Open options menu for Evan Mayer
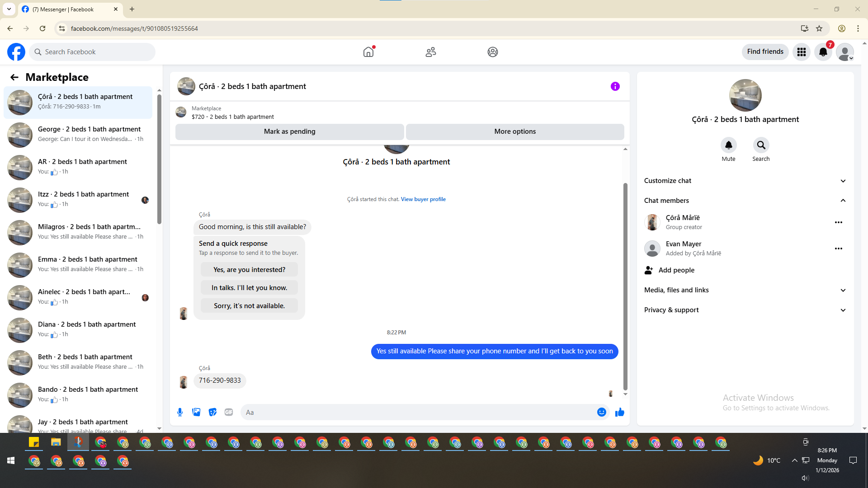Screen dimensions: 868x488 coord(838,249)
